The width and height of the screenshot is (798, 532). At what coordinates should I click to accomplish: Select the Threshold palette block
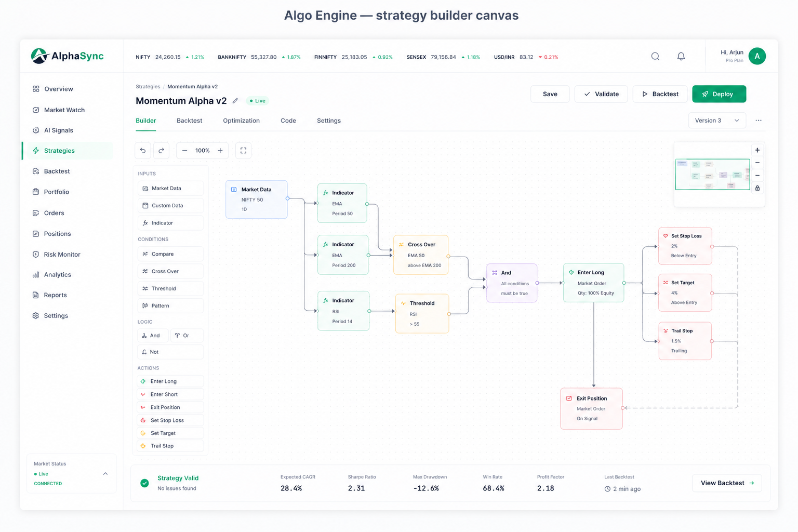coord(171,288)
